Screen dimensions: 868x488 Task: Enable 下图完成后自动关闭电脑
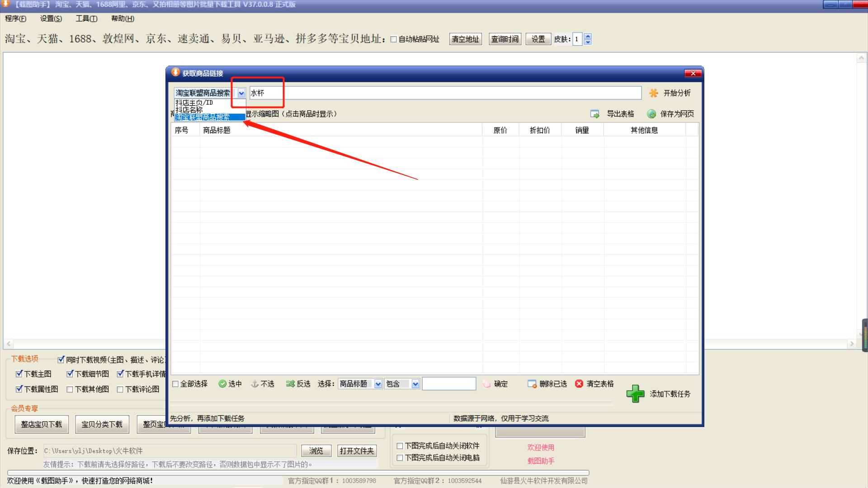400,458
